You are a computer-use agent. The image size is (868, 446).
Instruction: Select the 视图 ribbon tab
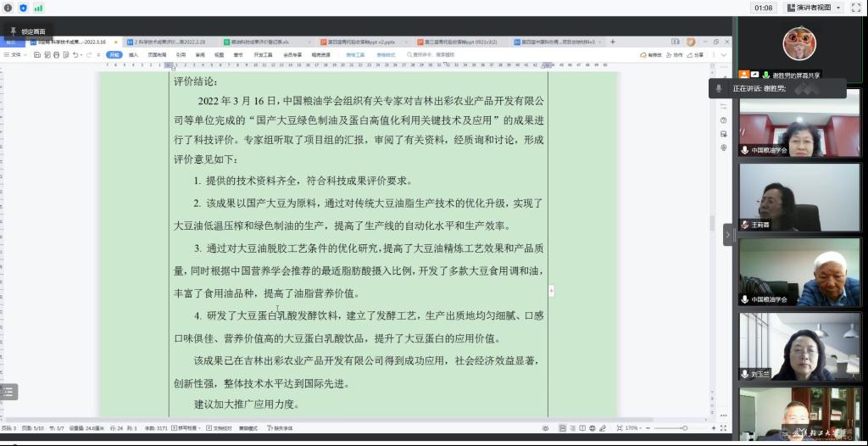220,55
